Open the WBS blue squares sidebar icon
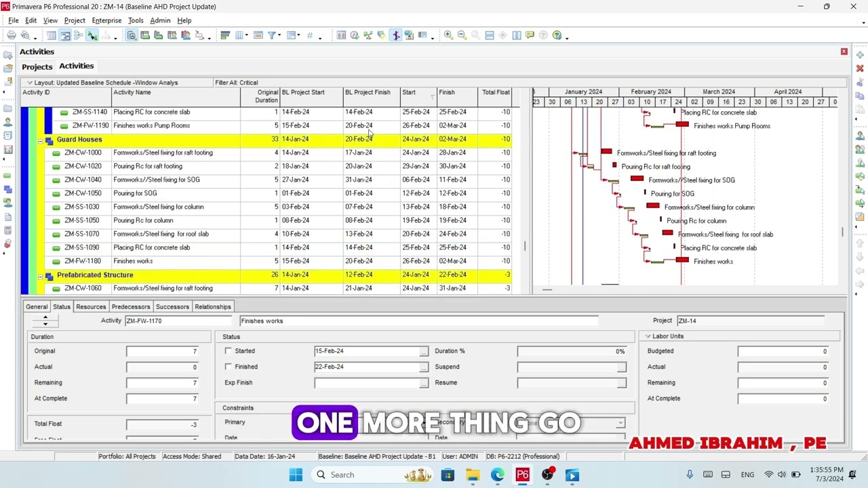 click(7, 190)
